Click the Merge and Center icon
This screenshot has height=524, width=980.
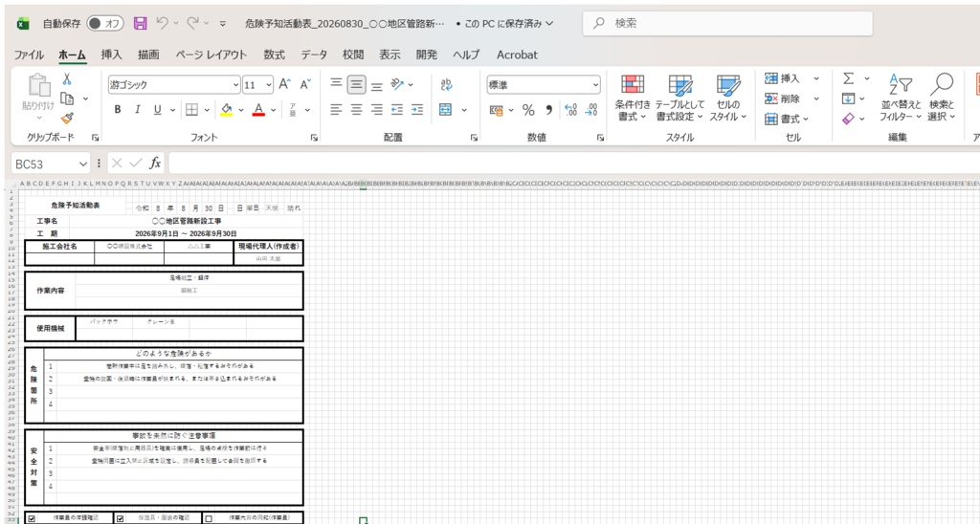[x=445, y=110]
